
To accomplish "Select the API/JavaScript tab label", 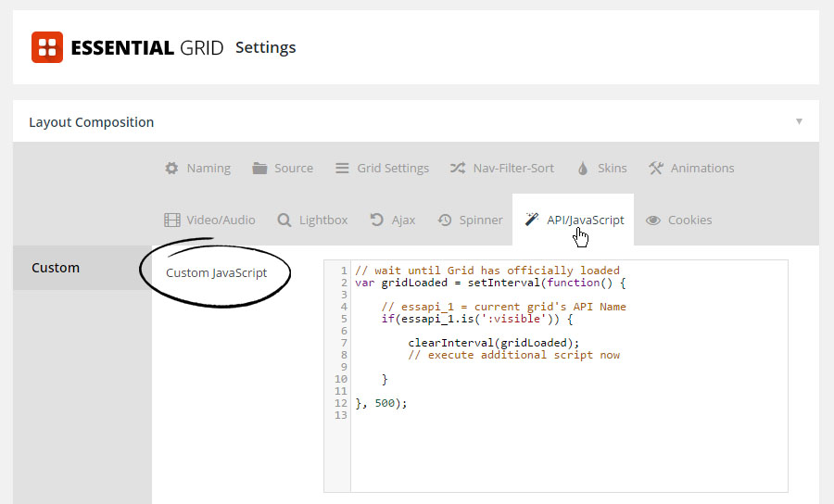I will pyautogui.click(x=585, y=220).
